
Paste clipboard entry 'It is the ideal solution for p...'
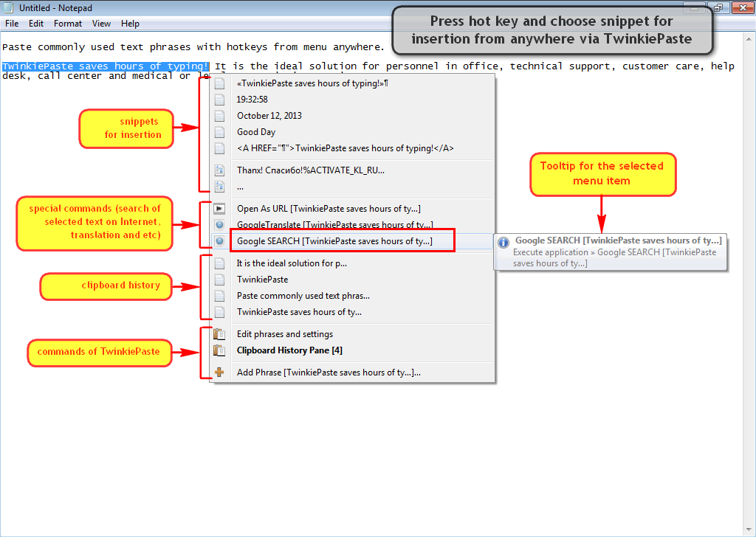click(x=353, y=263)
